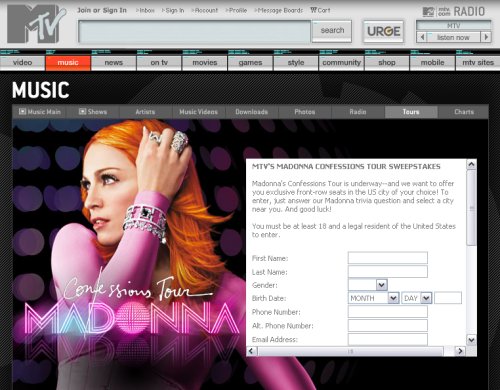This screenshot has width=500, height=390.
Task: Select the music navigation tab
Action: pos(68,63)
